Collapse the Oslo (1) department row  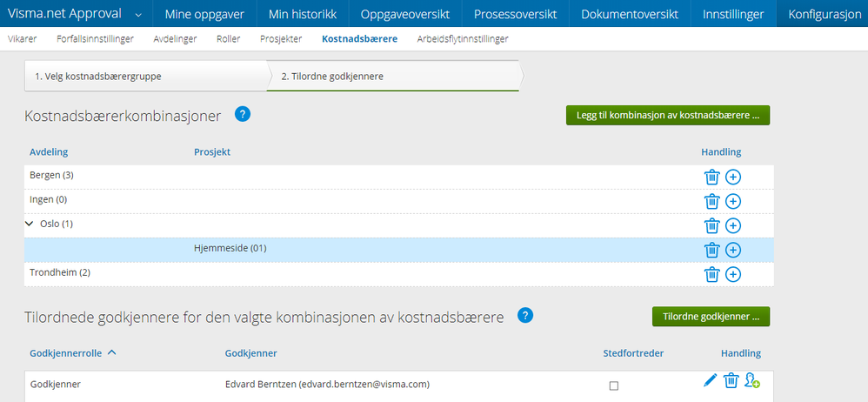[30, 224]
